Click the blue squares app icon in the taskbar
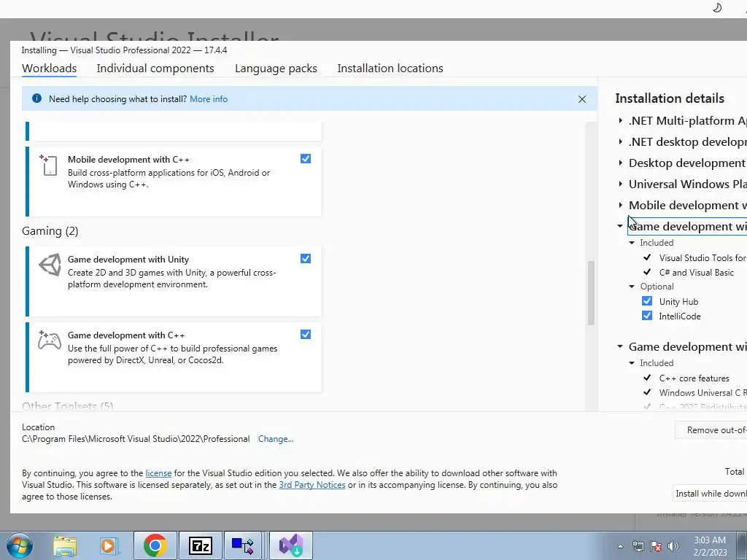Screen dimensions: 747x560 tap(242, 545)
